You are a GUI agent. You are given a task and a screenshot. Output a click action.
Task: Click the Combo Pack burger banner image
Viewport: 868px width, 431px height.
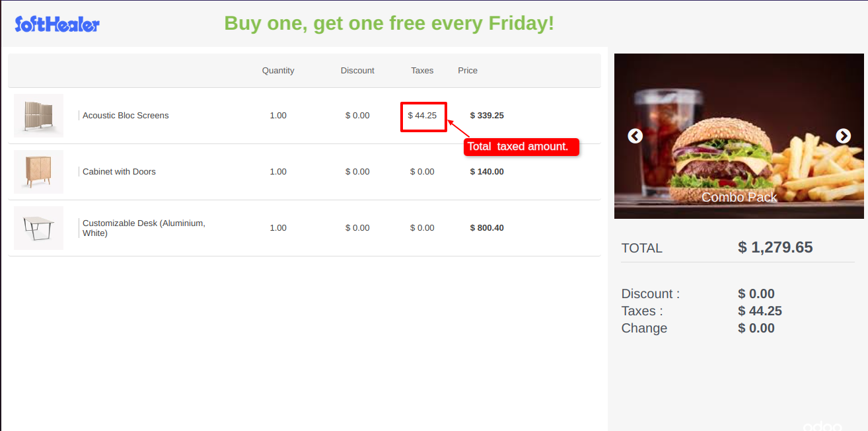click(739, 136)
